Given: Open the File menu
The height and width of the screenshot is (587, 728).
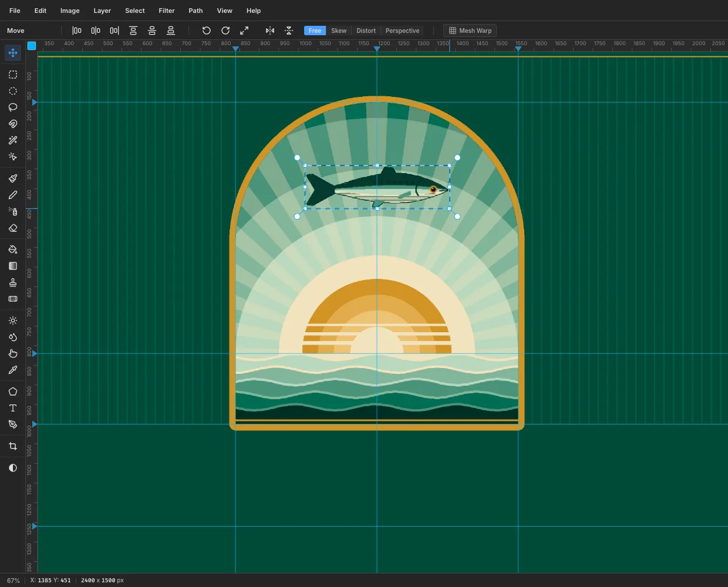Looking at the screenshot, I should (15, 11).
